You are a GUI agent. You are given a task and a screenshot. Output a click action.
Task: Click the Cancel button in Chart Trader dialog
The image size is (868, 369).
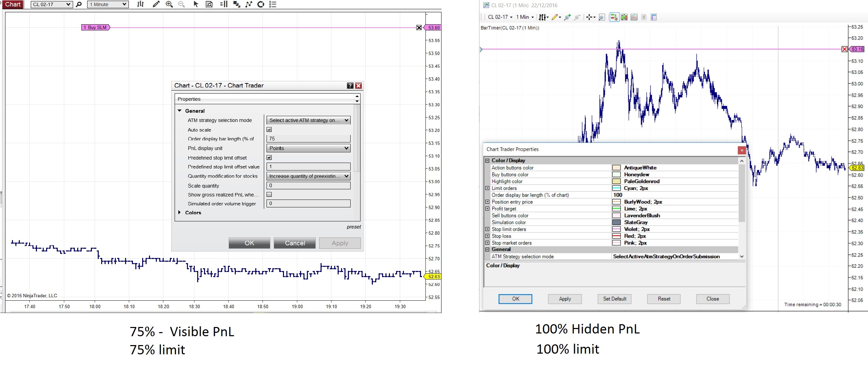[295, 243]
